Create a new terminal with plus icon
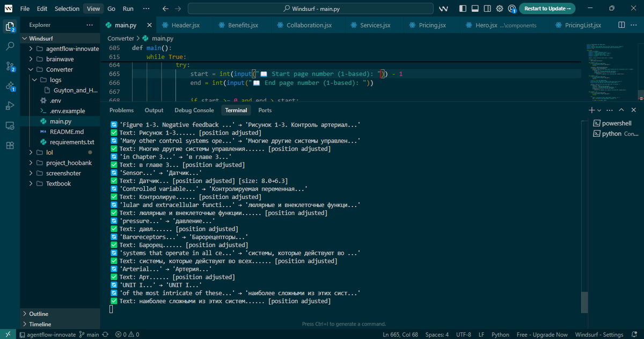The image size is (644, 339). 591,110
